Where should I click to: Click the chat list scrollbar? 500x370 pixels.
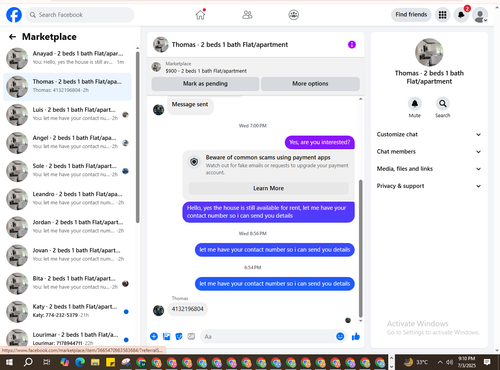(x=137, y=137)
